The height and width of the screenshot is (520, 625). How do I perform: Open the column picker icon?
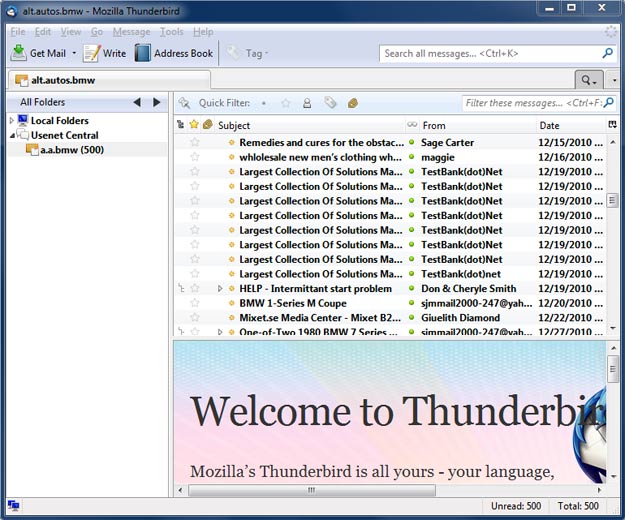pyautogui.click(x=612, y=125)
